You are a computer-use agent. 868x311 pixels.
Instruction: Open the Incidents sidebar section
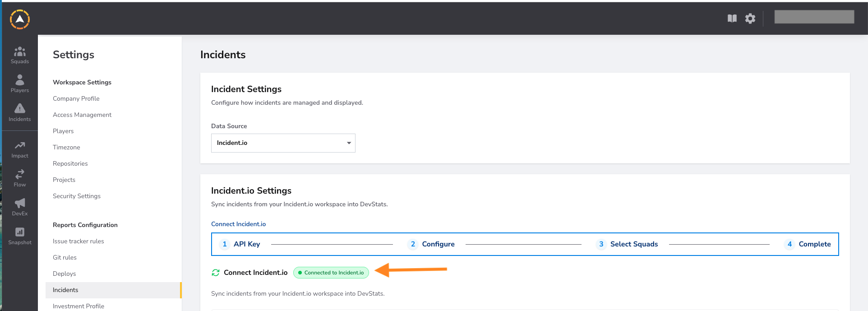(20, 113)
